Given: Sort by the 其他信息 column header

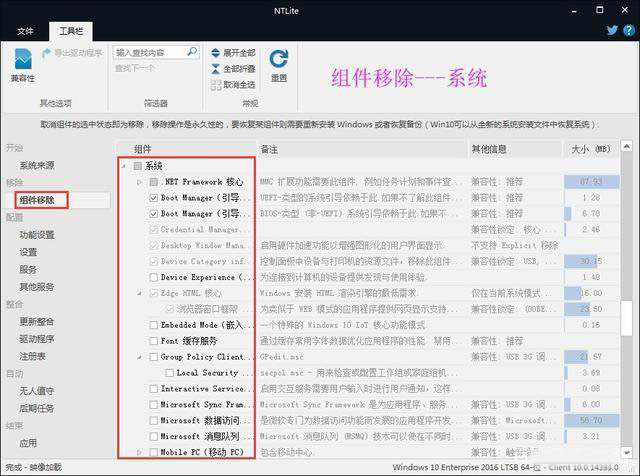Looking at the screenshot, I should [516, 149].
